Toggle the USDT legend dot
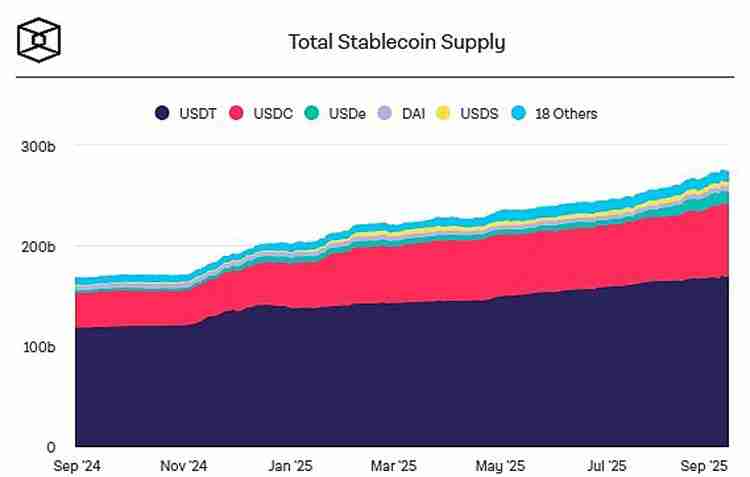Screen dimensions: 750x477 [162, 113]
